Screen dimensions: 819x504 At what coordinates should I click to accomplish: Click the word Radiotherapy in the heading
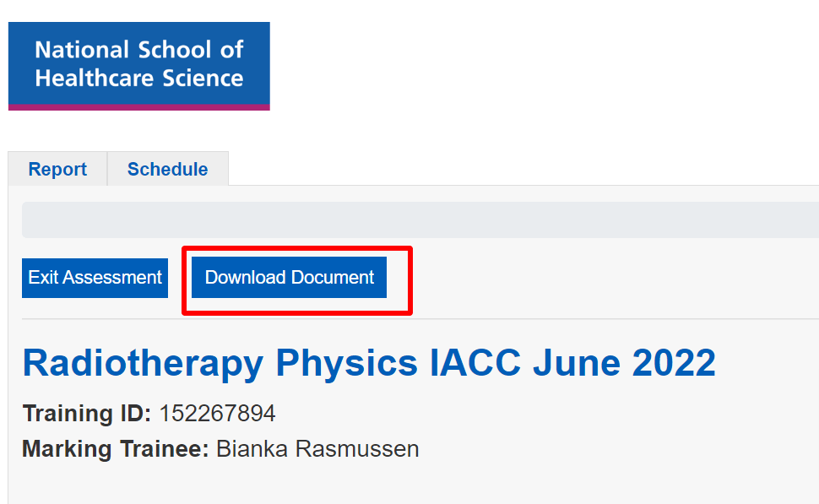point(144,364)
